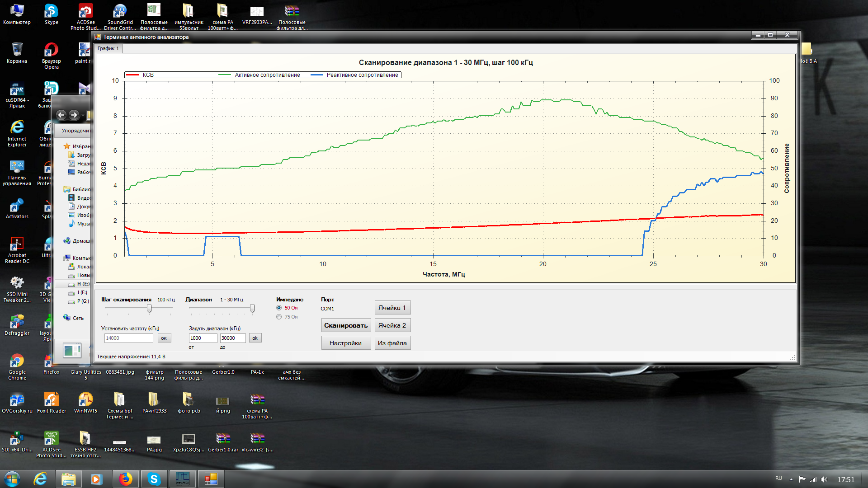Click the range start field showing 1000

point(203,338)
